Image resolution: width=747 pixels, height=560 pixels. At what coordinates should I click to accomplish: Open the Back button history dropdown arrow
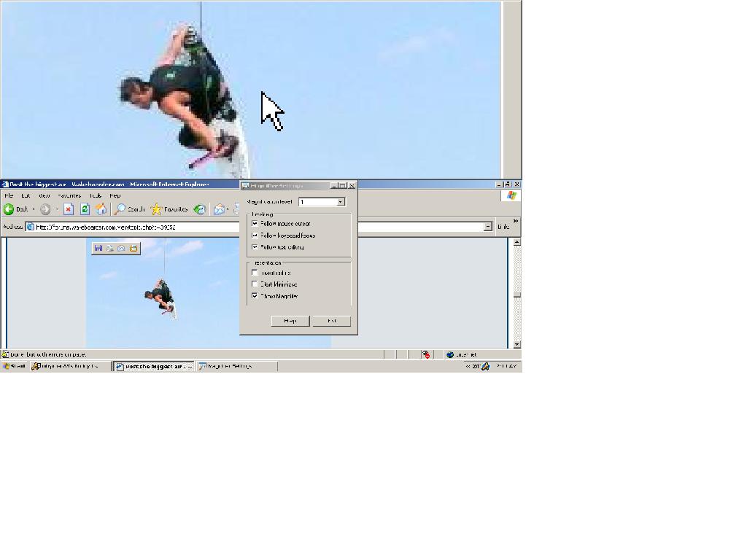(x=34, y=209)
